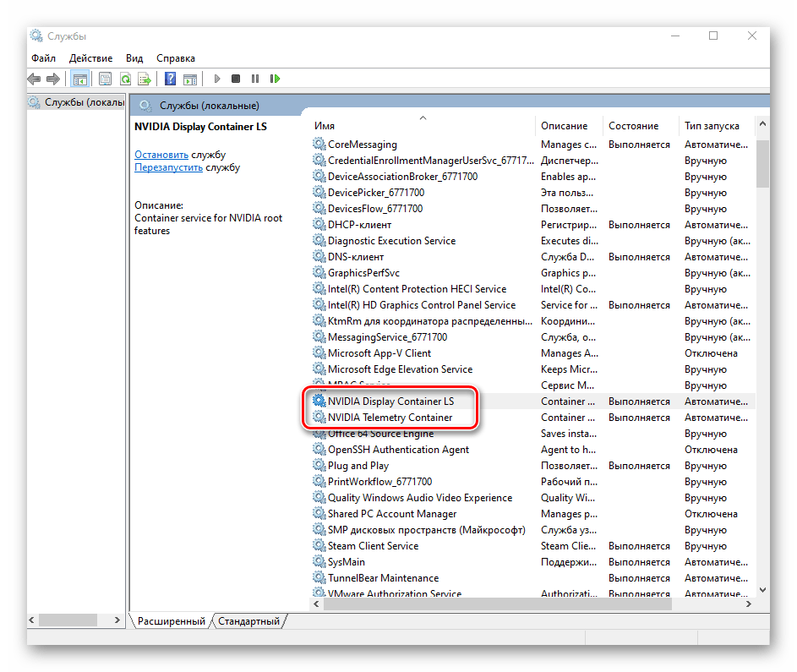Switch to the Стандартный tab
797x672 pixels.
click(x=248, y=621)
